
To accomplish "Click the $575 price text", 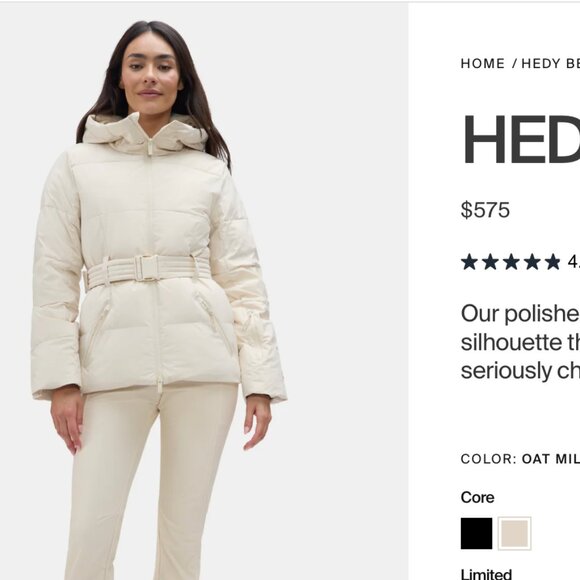I will [x=485, y=210].
